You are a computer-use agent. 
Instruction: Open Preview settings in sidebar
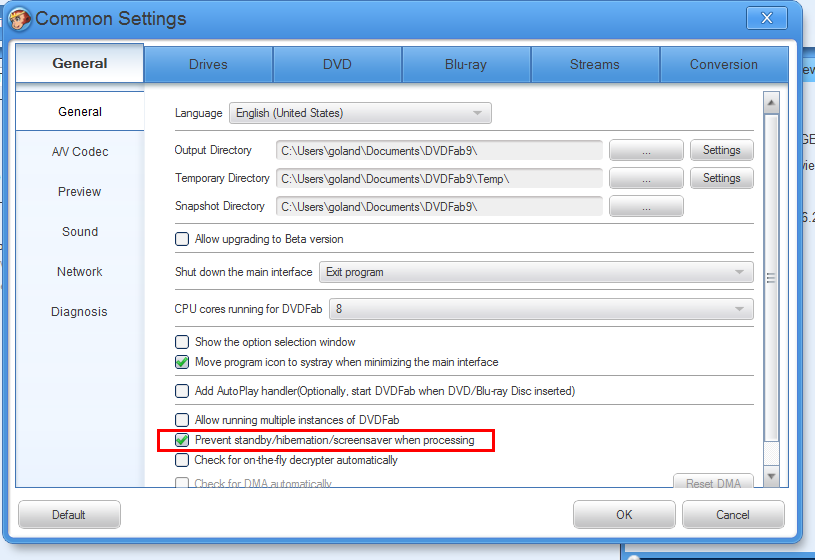[x=80, y=192]
